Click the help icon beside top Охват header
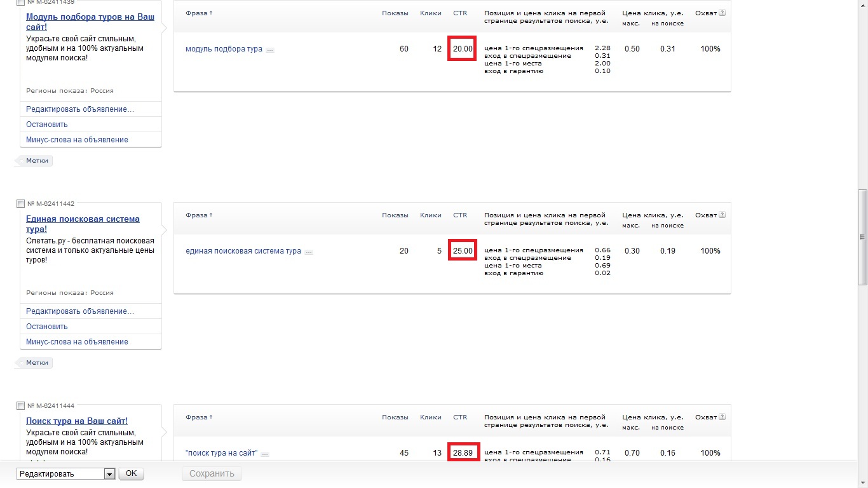This screenshot has height=488, width=868. pyautogui.click(x=722, y=13)
